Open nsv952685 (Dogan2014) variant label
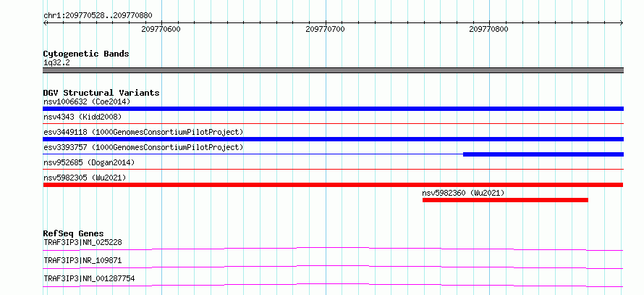Image resolution: width=644 pixels, height=295 pixels. pos(89,162)
